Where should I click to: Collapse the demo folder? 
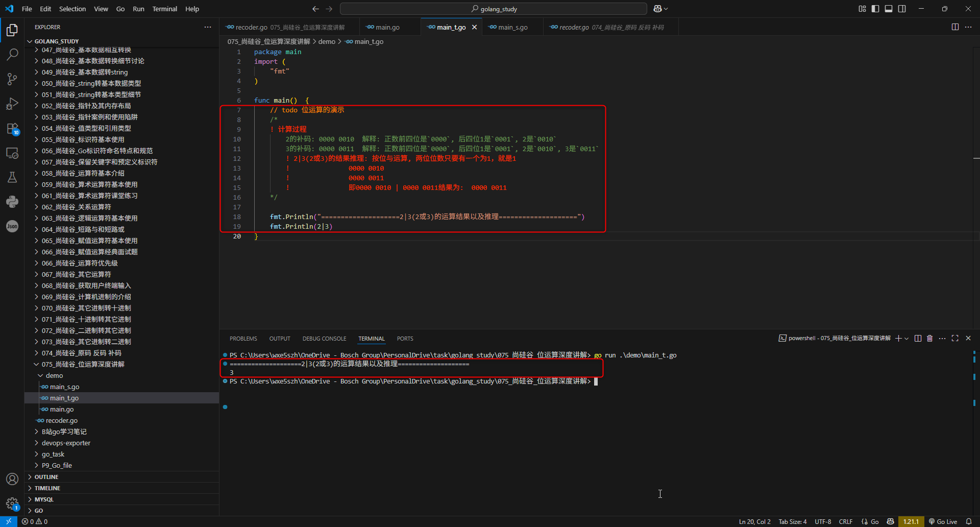coord(122,375)
